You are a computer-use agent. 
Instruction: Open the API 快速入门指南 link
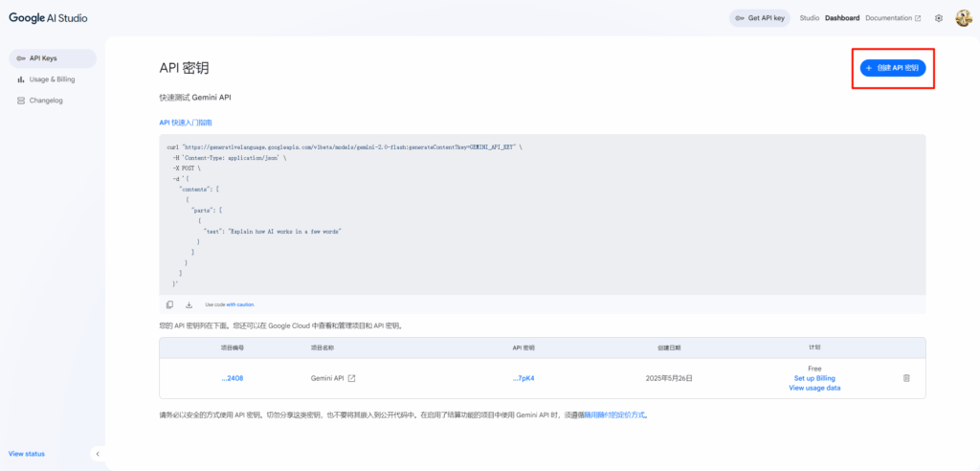coord(186,123)
